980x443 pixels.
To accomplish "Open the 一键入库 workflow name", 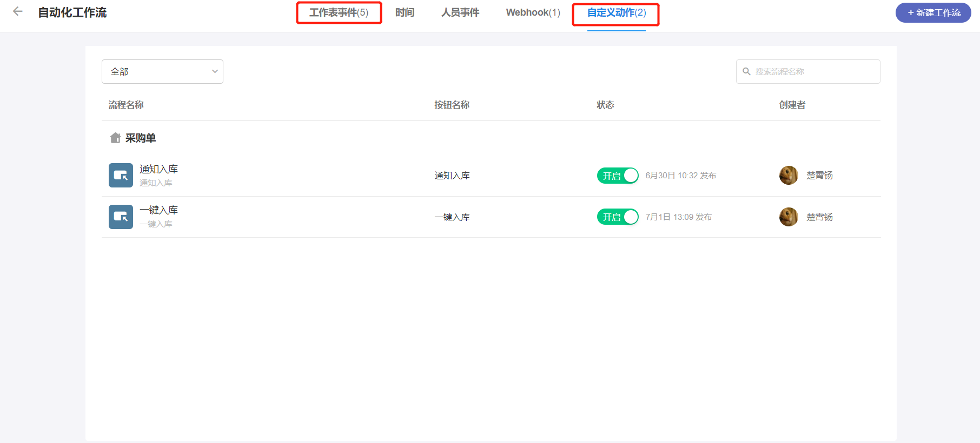I will coord(158,210).
